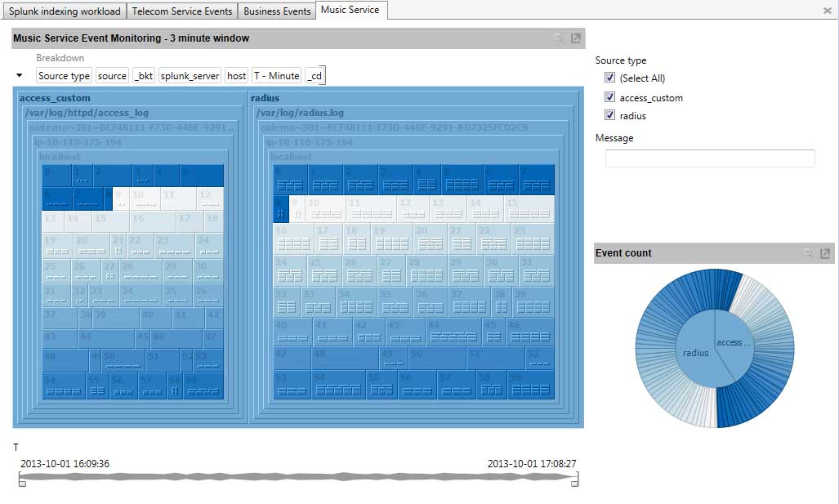Image resolution: width=839 pixels, height=504 pixels.
Task: Switch to Splunk indexing workload tab
Action: point(65,11)
